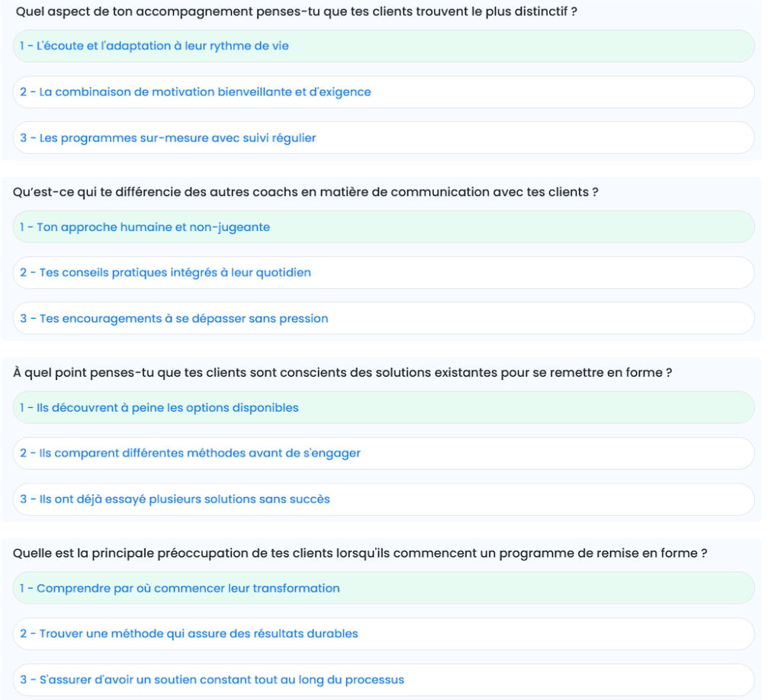The height and width of the screenshot is (700, 781).
Task: Choose "Ils comparent différentes méthodes avant de s'engager"
Action: coord(384,454)
